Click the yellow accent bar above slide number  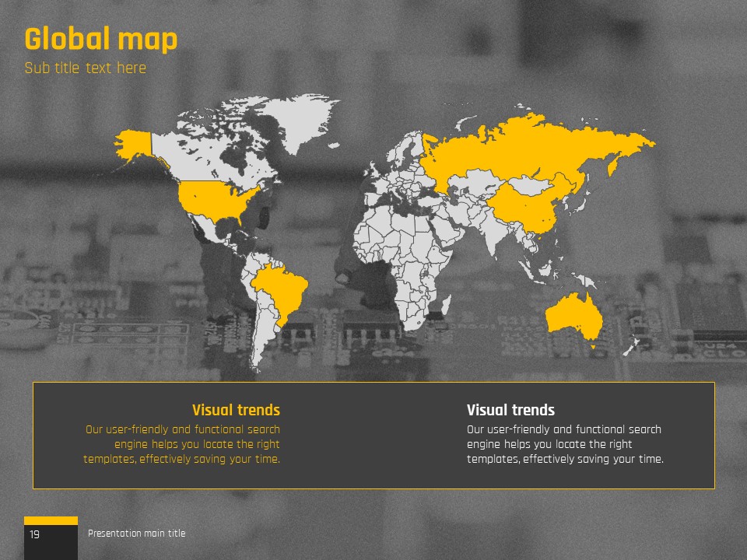click(51, 520)
